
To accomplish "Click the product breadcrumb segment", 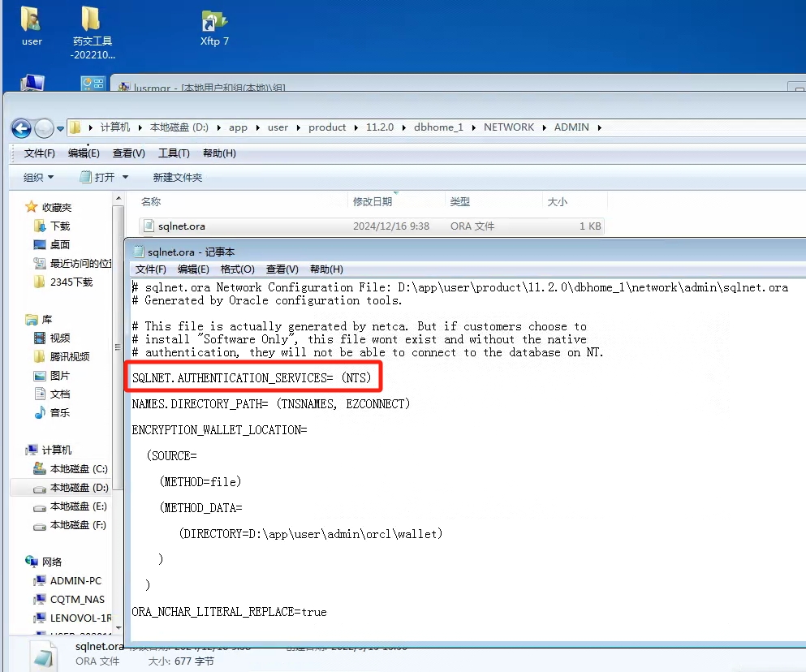I will pyautogui.click(x=327, y=127).
